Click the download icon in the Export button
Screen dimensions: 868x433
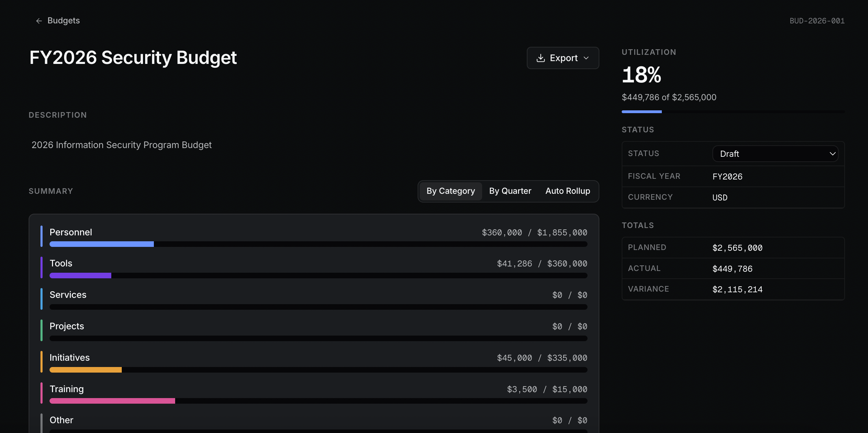(x=540, y=58)
